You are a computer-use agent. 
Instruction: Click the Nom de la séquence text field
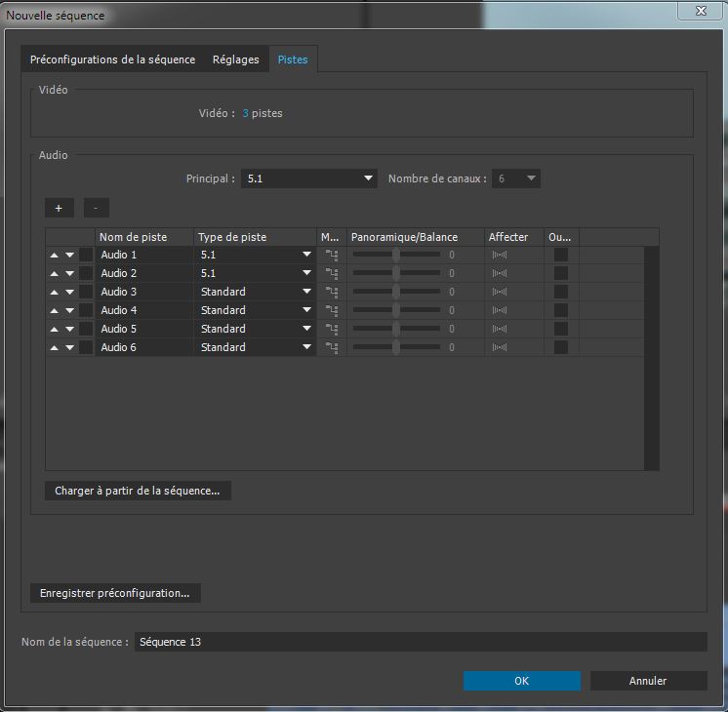pos(420,642)
